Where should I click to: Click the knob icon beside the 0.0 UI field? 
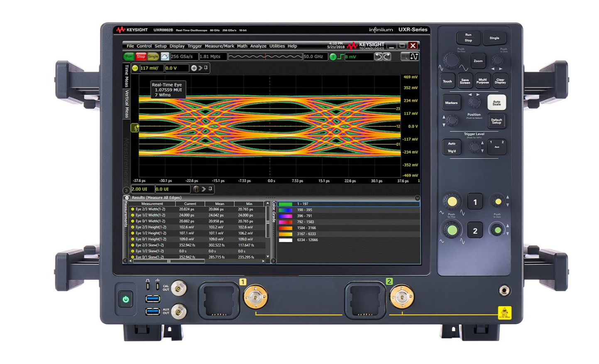point(196,189)
